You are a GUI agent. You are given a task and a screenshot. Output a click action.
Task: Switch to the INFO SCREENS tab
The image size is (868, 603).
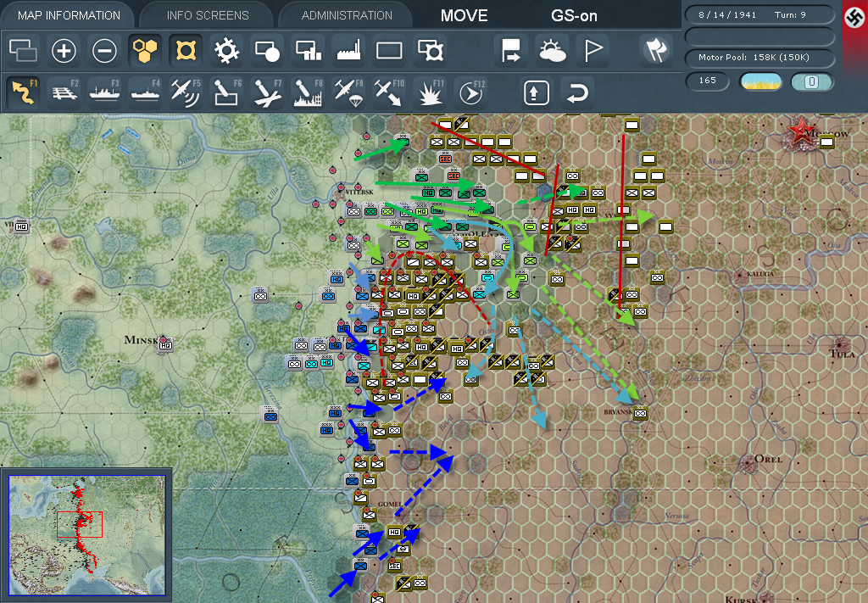click(x=208, y=15)
